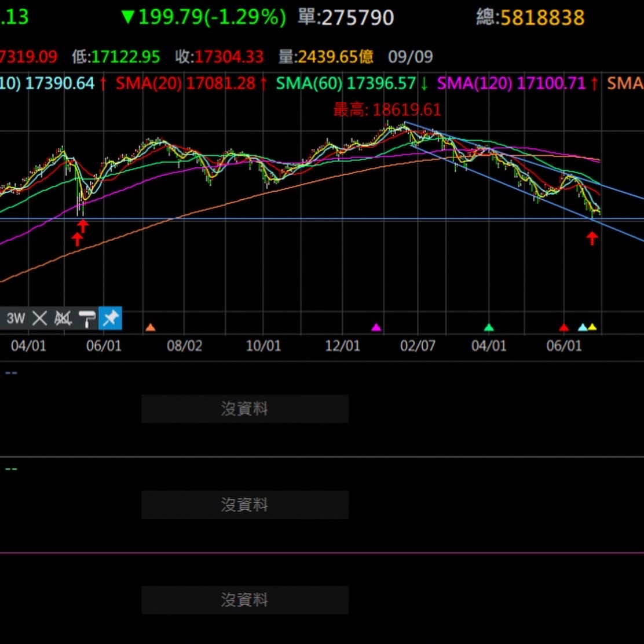Click the second 沒資料 panel with green dashes

point(245,505)
